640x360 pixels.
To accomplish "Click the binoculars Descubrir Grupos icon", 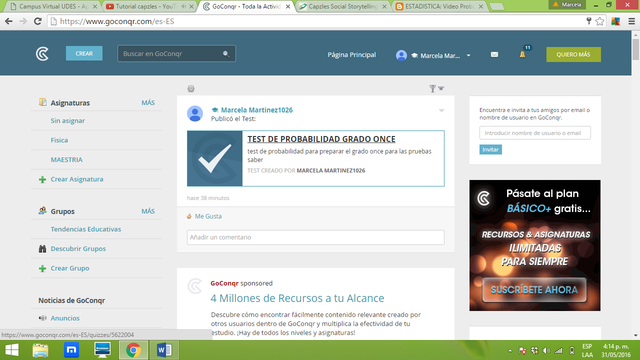I will (x=42, y=249).
